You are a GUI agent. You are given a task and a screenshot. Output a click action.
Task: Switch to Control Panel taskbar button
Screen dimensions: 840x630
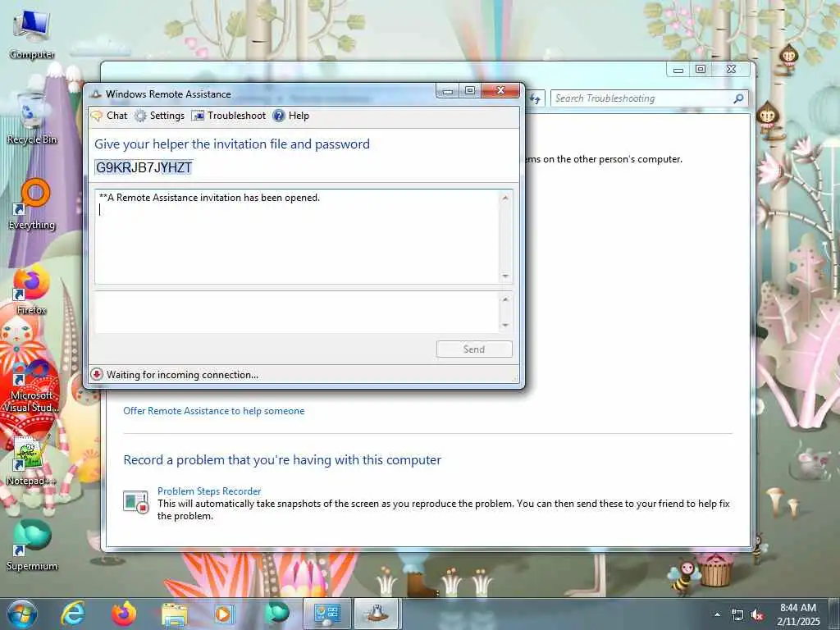[x=327, y=614]
